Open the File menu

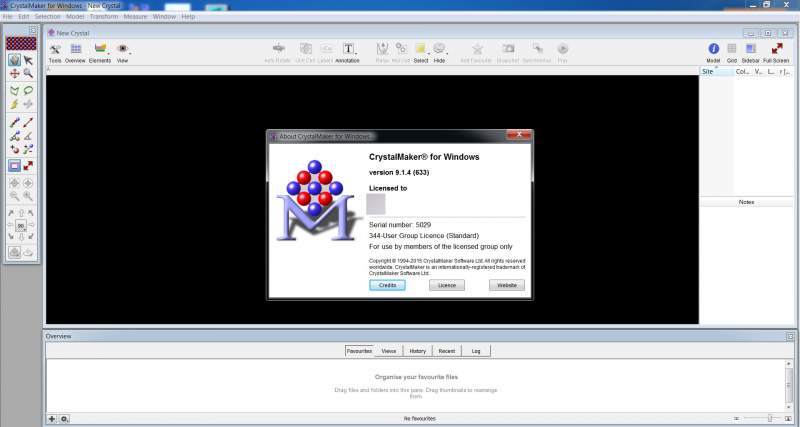[x=8, y=17]
